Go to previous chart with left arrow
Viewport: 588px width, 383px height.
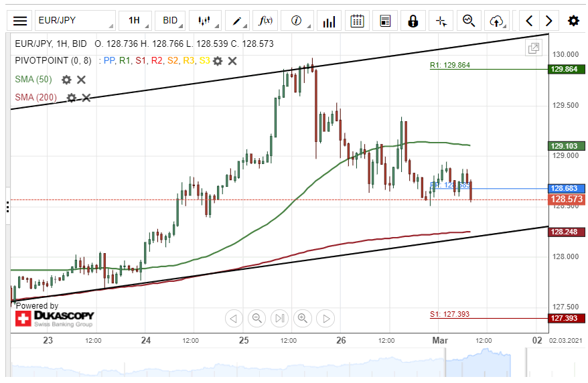coord(529,21)
